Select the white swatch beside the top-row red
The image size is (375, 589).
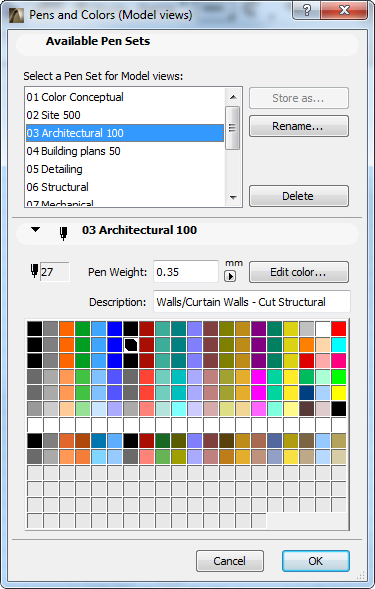[x=323, y=329]
